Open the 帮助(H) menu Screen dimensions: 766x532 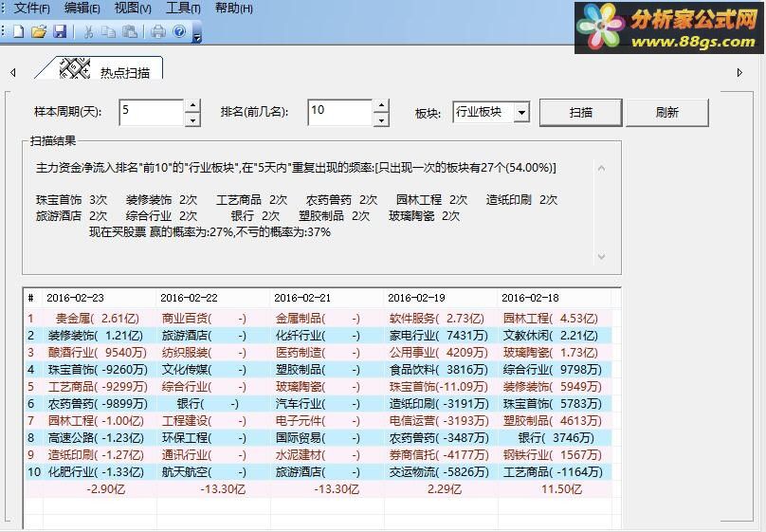[234, 8]
